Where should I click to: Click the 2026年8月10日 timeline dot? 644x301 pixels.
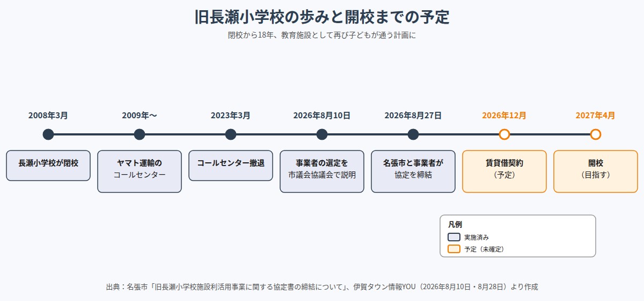point(322,134)
